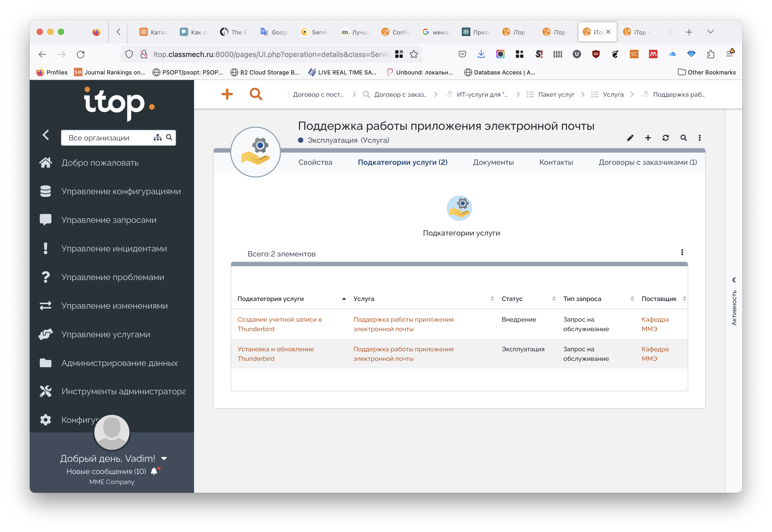Refresh the service details with the reload icon
Screen dimensions: 772x532
pyautogui.click(x=666, y=138)
